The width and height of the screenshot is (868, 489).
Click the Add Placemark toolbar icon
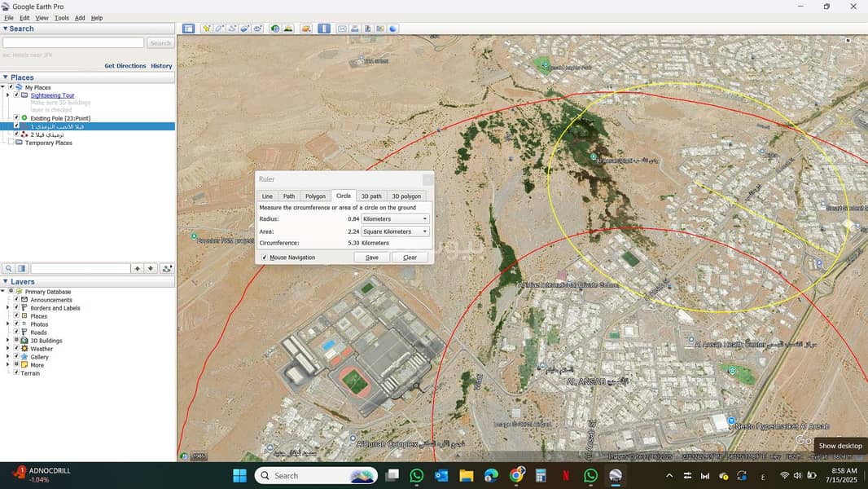[x=207, y=29]
